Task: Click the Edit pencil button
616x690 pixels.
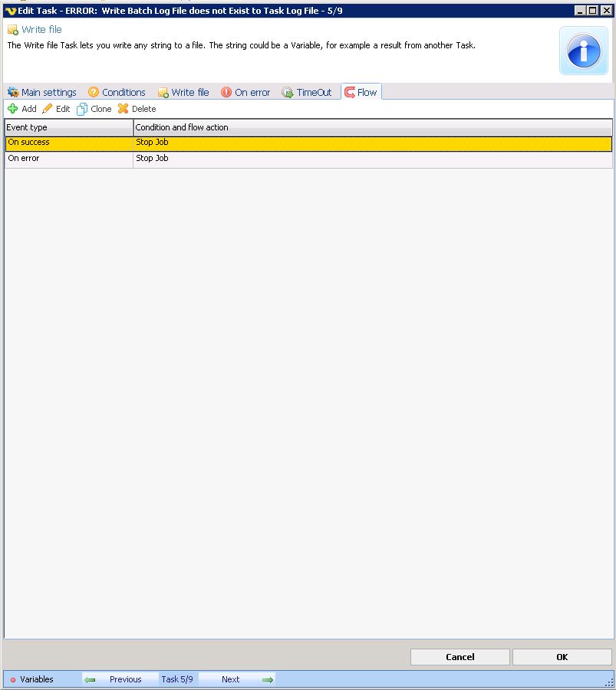Action: (x=56, y=109)
